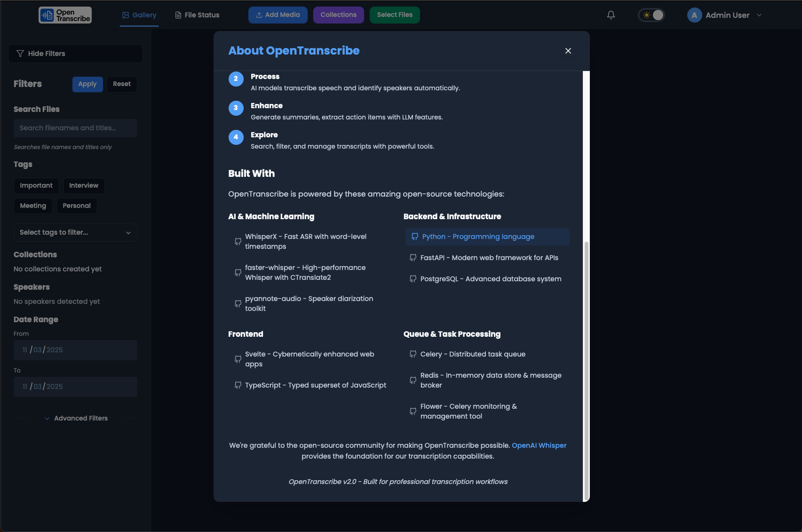The height and width of the screenshot is (532, 802).
Task: Apply the filters
Action: pos(87,84)
